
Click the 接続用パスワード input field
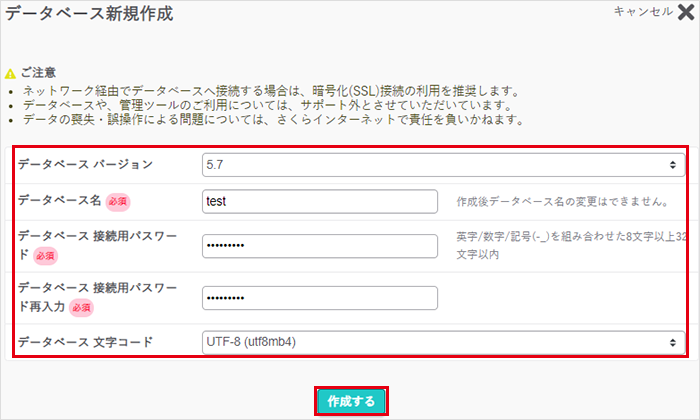coord(320,246)
